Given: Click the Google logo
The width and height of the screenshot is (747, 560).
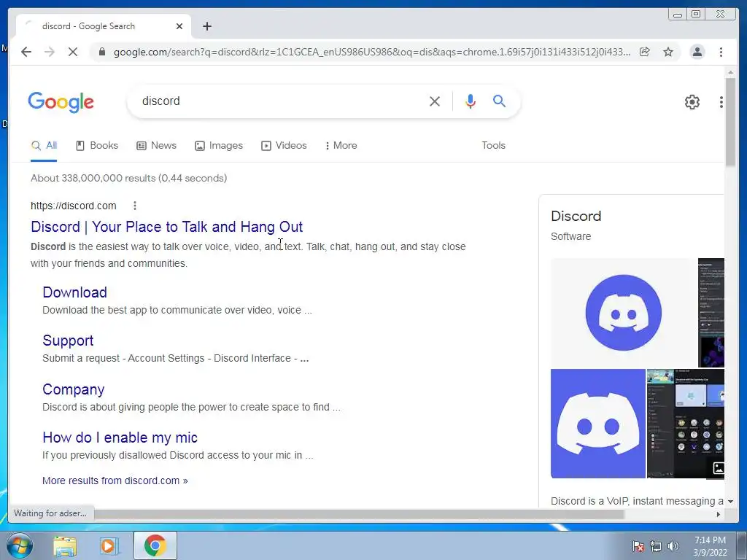Looking at the screenshot, I should [x=61, y=102].
